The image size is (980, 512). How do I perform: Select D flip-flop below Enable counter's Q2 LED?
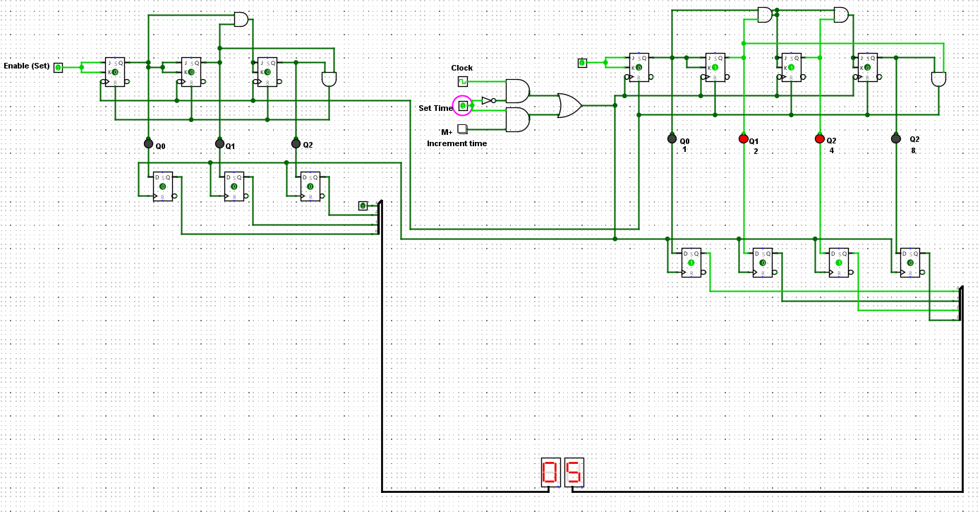[x=310, y=186]
